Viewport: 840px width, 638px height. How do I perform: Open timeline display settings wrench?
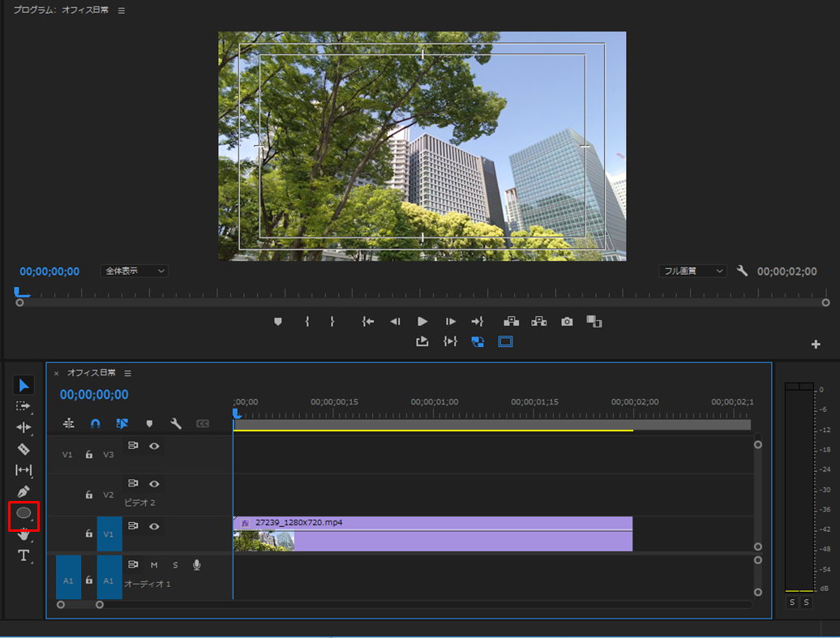(x=175, y=423)
